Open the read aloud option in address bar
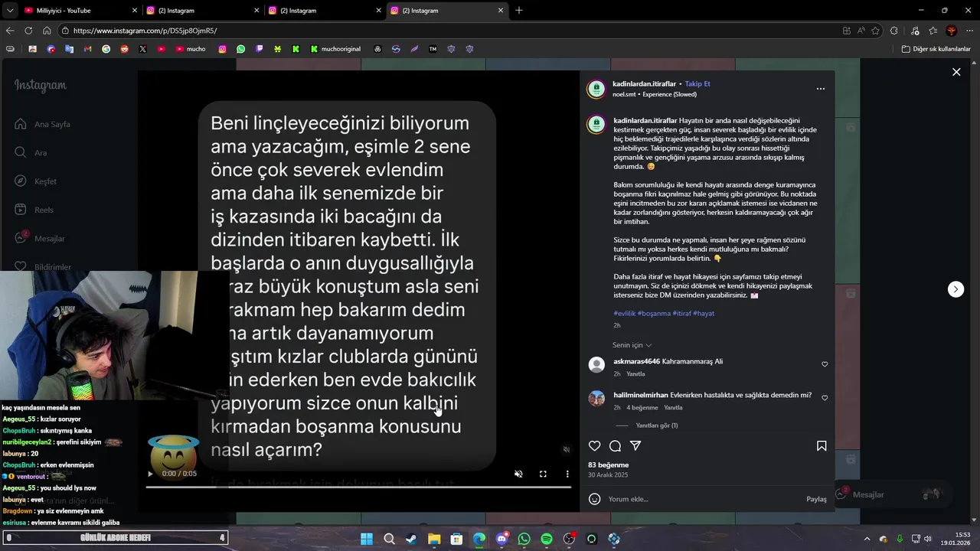 click(861, 31)
